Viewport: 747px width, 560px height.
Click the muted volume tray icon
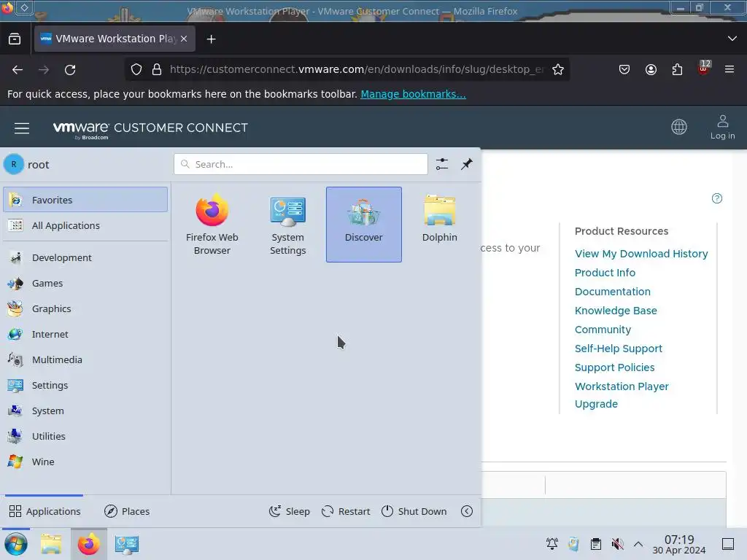pos(617,544)
